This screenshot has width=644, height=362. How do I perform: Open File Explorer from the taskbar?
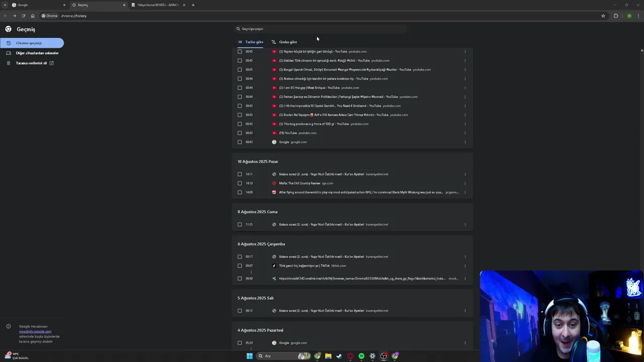point(328,356)
